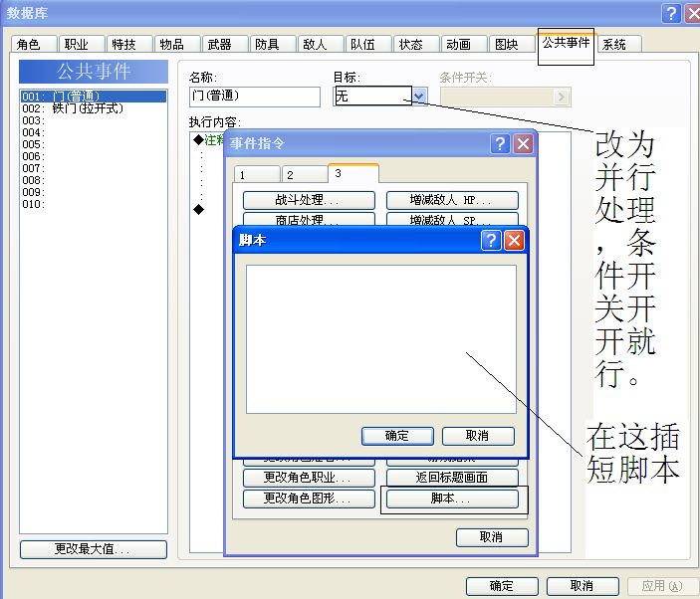Screen dimensions: 700x599
Task: Click the 脚本... command button
Action: pos(452,499)
